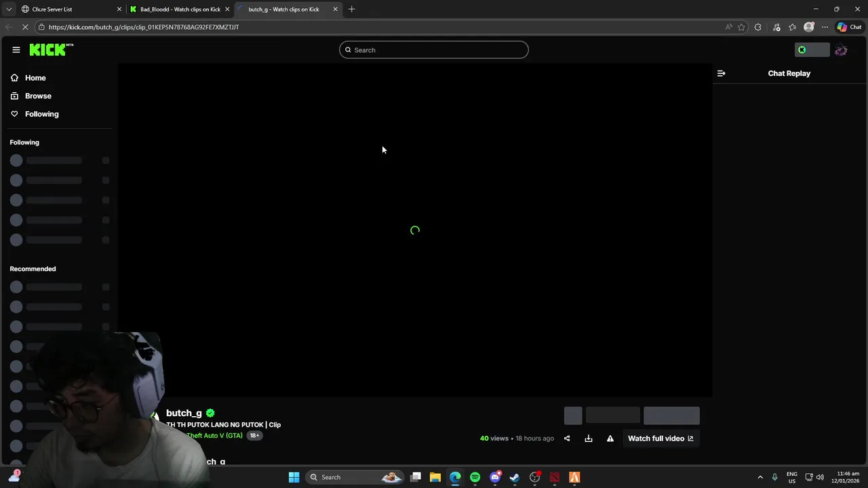868x488 pixels.
Task: Open volume and network quick settings
Action: coord(814,477)
